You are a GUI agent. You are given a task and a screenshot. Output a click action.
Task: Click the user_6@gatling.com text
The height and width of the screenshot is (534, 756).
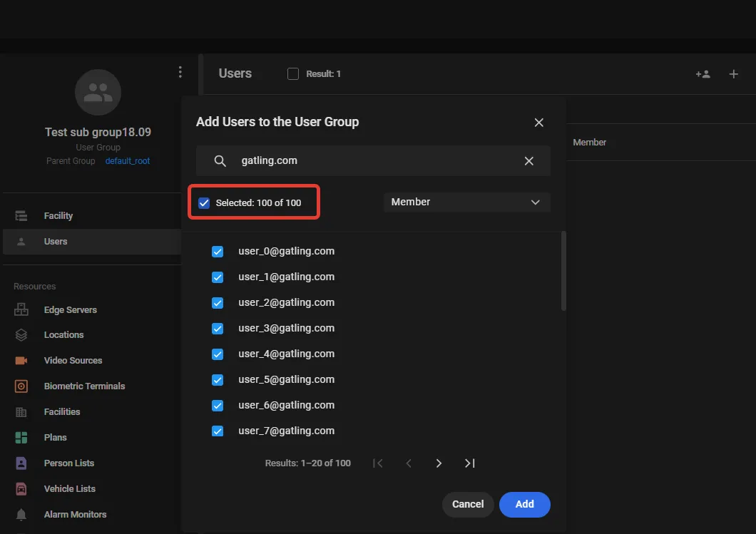click(287, 406)
